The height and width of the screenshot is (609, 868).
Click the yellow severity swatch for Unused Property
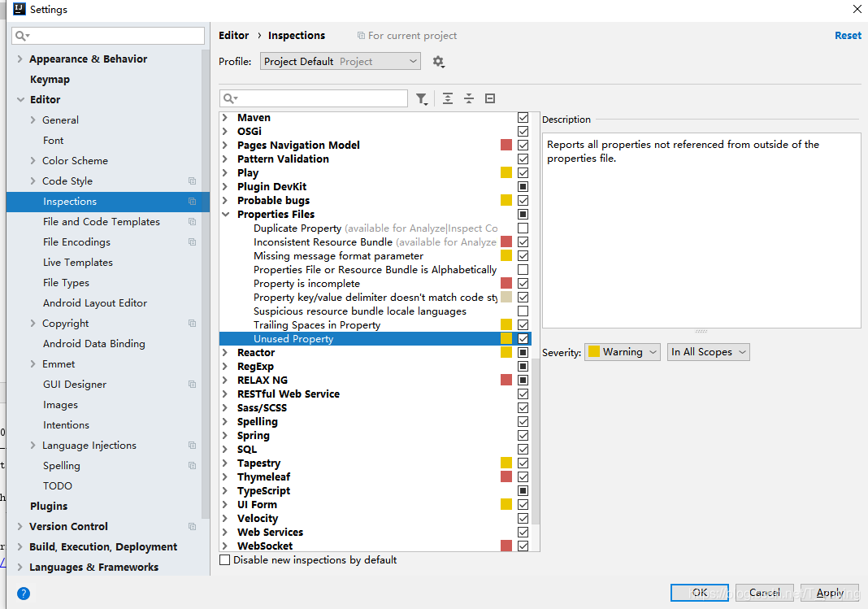point(506,339)
